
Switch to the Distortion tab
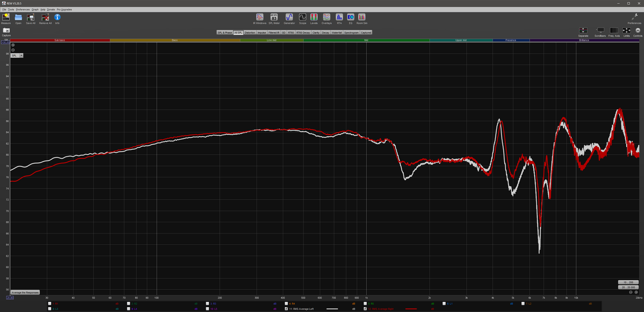pos(250,33)
